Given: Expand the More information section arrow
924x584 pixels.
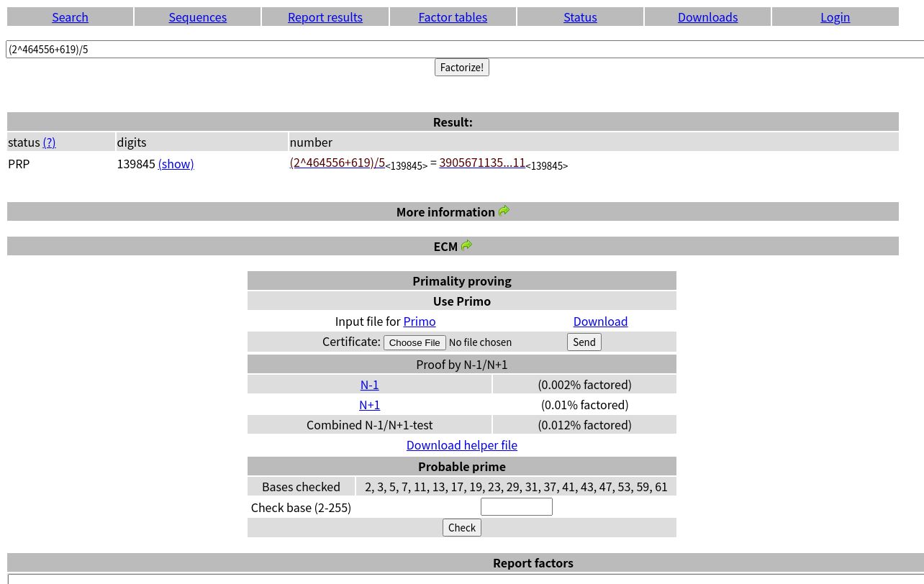Looking at the screenshot, I should tap(504, 211).
